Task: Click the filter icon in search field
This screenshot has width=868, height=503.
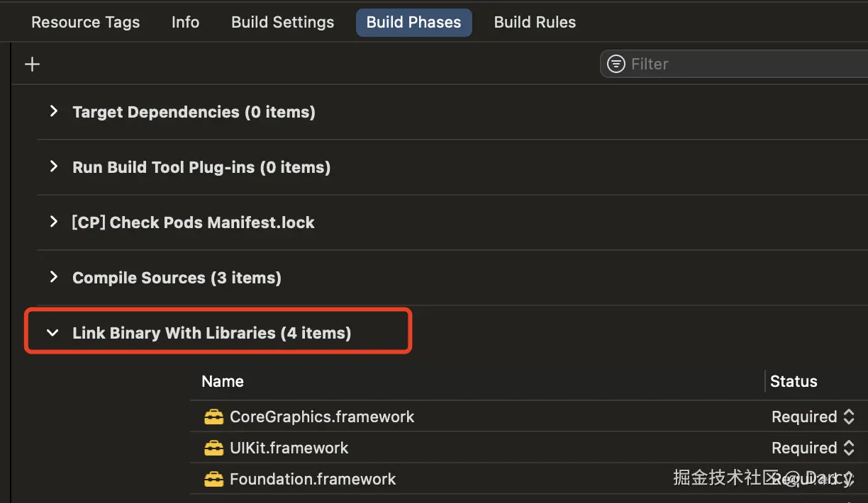Action: pyautogui.click(x=618, y=64)
